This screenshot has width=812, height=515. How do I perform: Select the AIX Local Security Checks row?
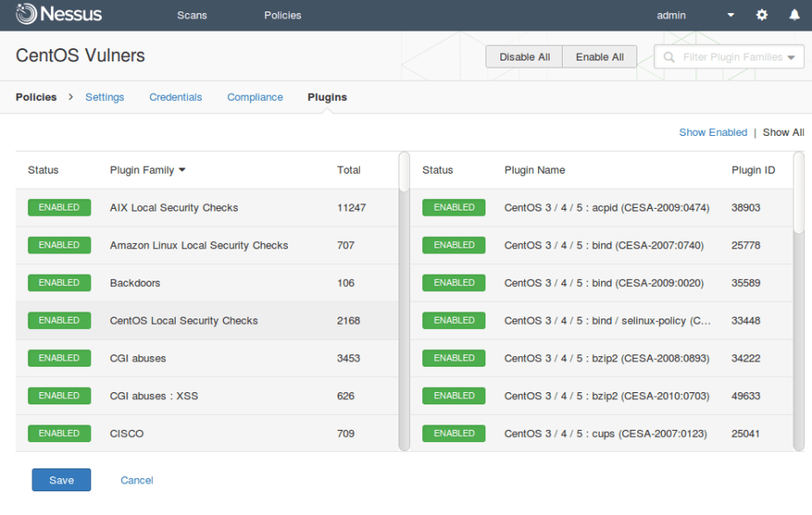click(174, 208)
